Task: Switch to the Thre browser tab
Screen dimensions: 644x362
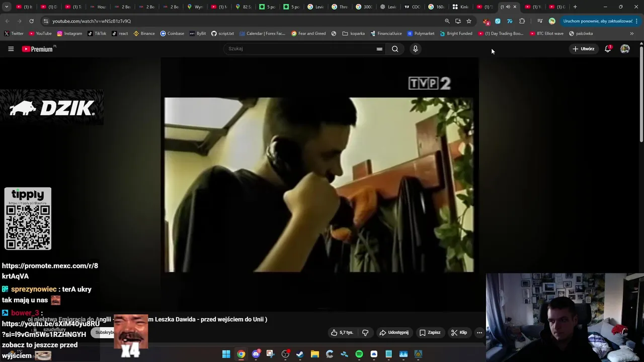Action: point(340,7)
